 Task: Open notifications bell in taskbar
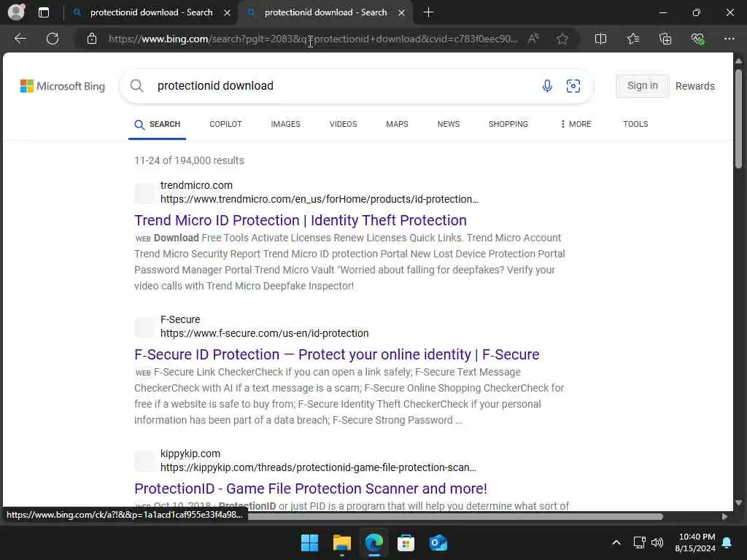click(727, 542)
